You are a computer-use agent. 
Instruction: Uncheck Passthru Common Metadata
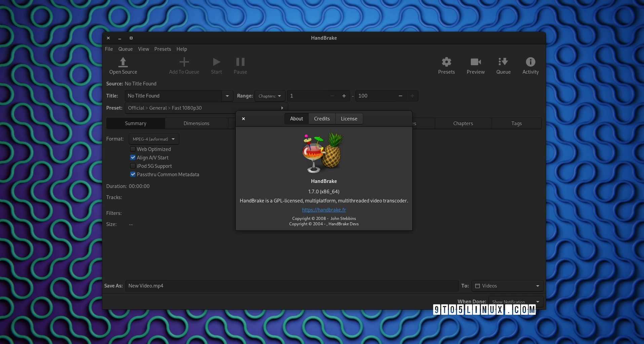(132, 174)
